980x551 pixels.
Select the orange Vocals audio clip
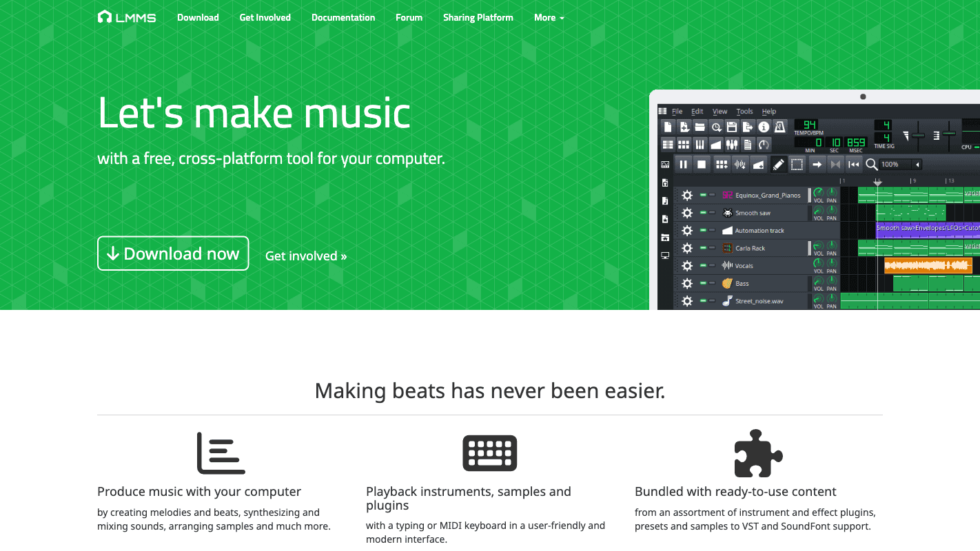coord(928,266)
